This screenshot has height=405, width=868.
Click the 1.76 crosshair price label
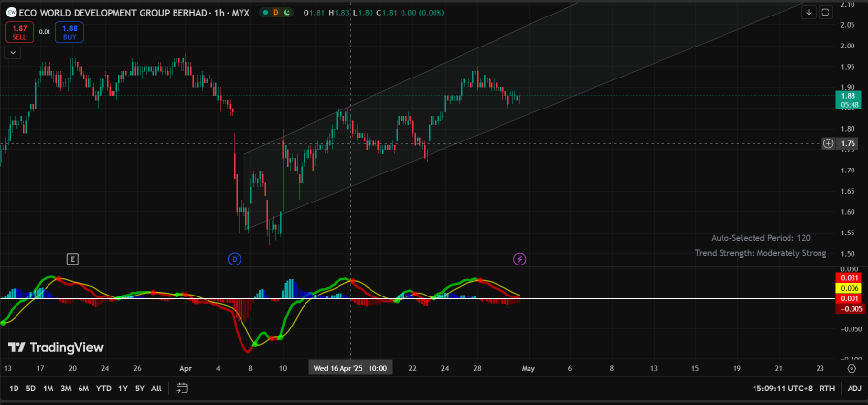pos(850,143)
